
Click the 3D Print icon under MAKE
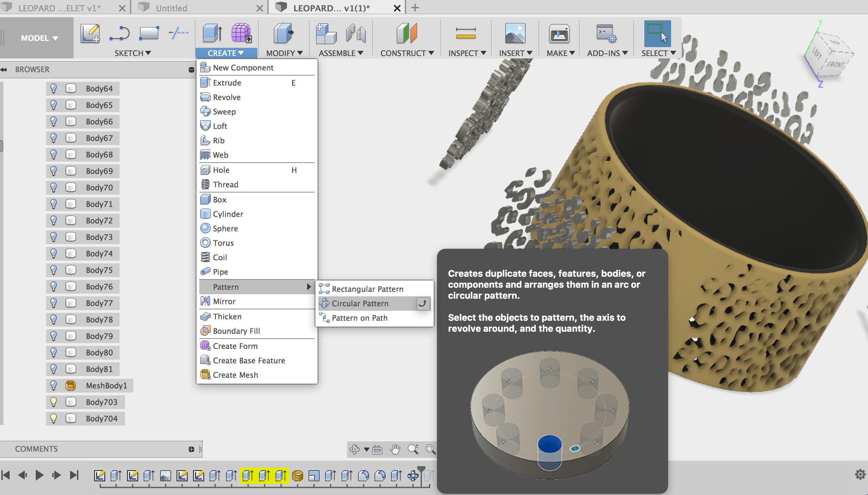point(559,34)
